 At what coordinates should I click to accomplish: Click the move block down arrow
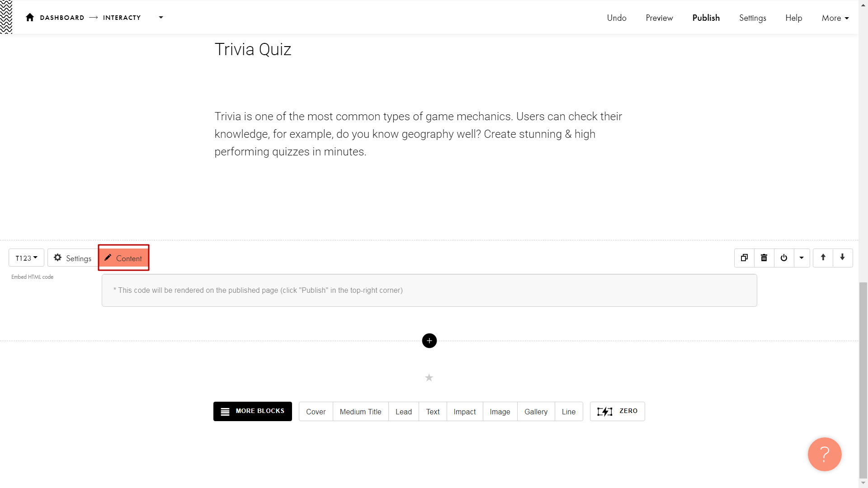843,258
